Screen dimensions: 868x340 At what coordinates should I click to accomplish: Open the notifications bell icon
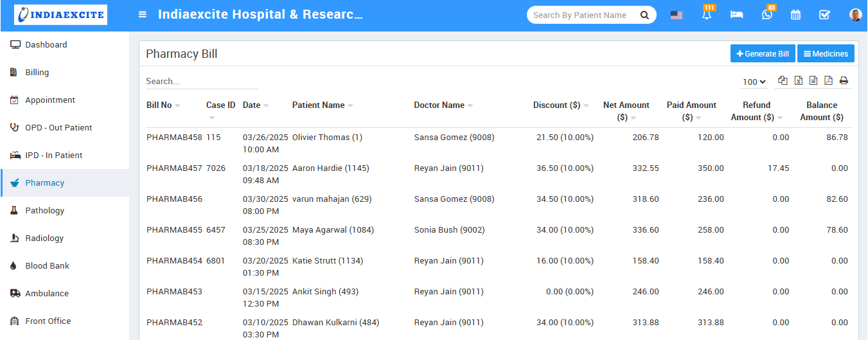point(707,15)
